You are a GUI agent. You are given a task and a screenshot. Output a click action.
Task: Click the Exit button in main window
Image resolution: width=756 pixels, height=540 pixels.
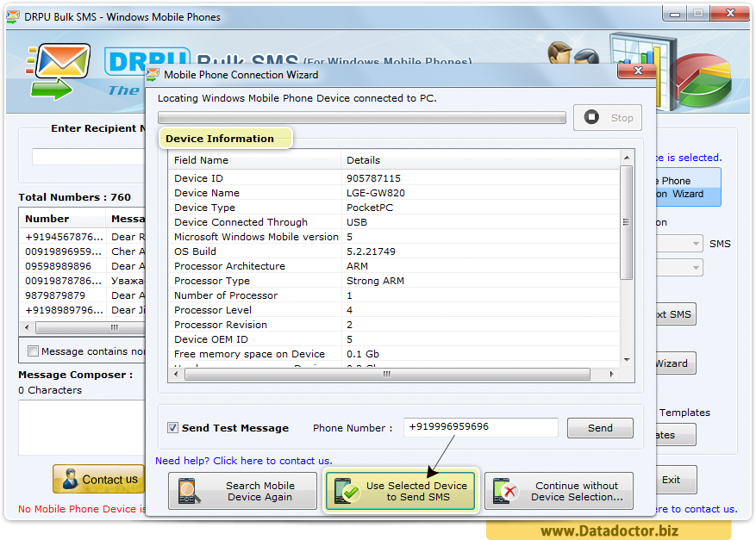(675, 480)
